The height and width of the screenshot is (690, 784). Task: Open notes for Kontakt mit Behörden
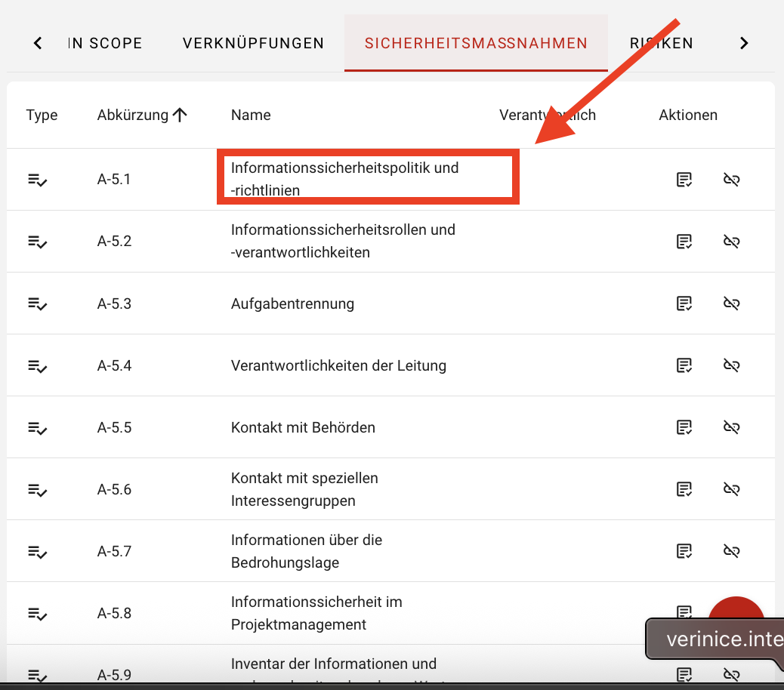tap(684, 427)
